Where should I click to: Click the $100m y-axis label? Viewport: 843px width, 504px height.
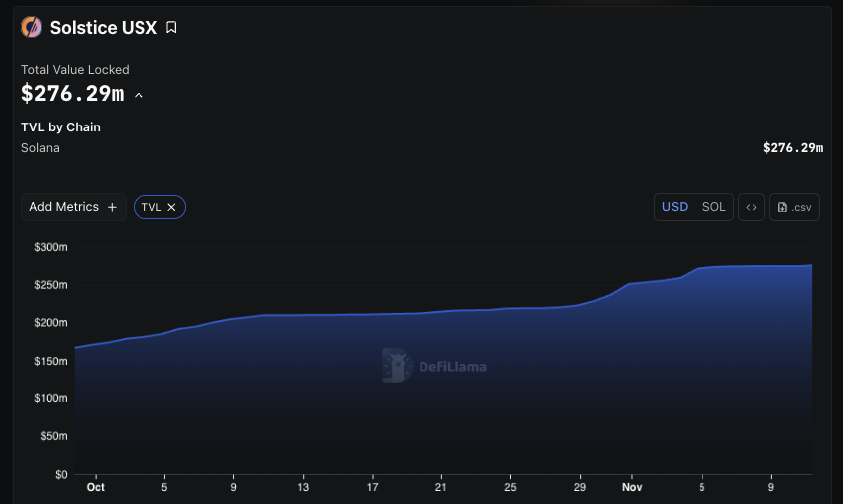pos(51,398)
